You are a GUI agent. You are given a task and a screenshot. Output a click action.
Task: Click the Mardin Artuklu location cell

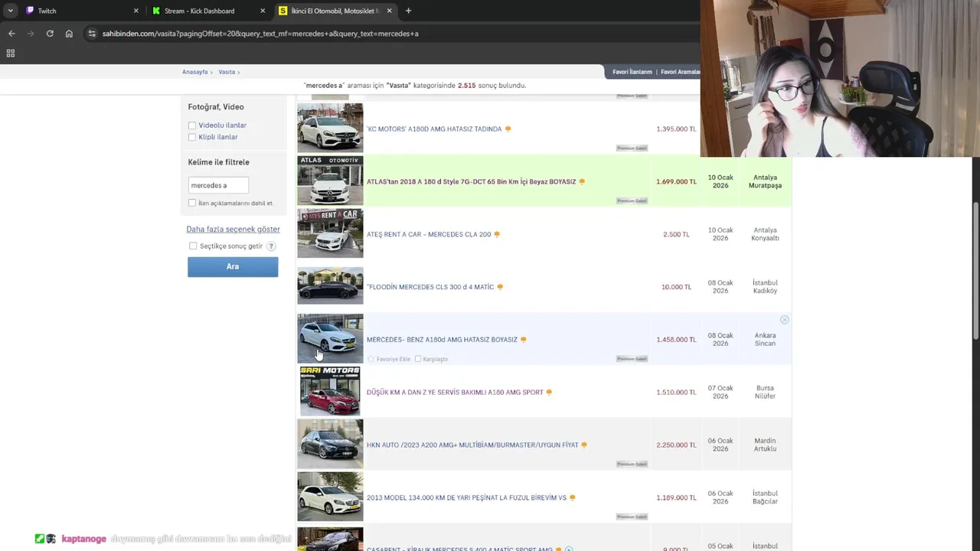pos(765,445)
